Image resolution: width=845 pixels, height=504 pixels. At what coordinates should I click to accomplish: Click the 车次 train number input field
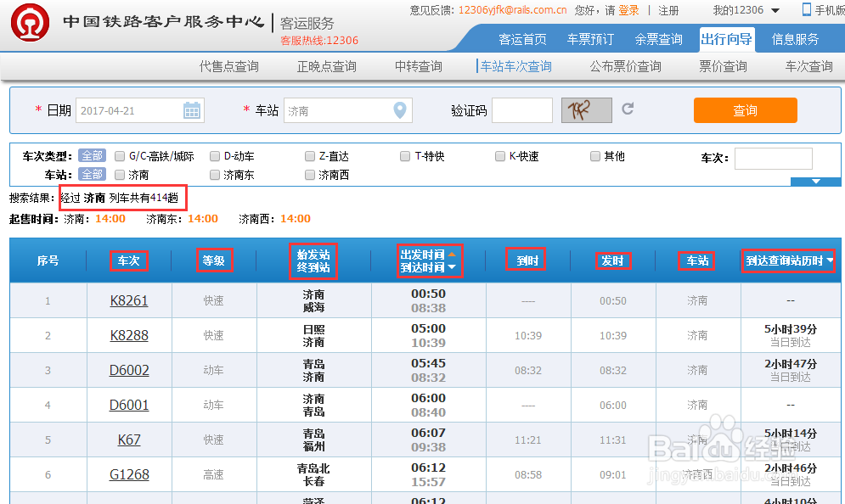773,158
